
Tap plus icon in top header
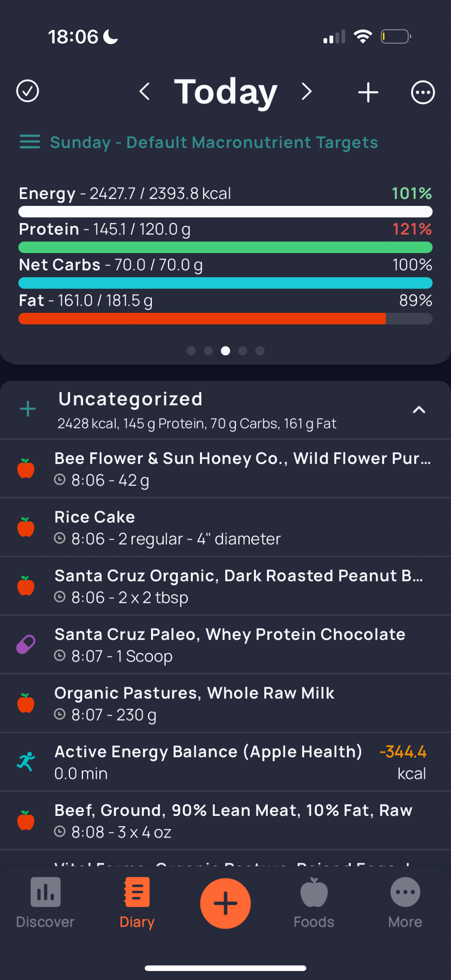pos(368,92)
